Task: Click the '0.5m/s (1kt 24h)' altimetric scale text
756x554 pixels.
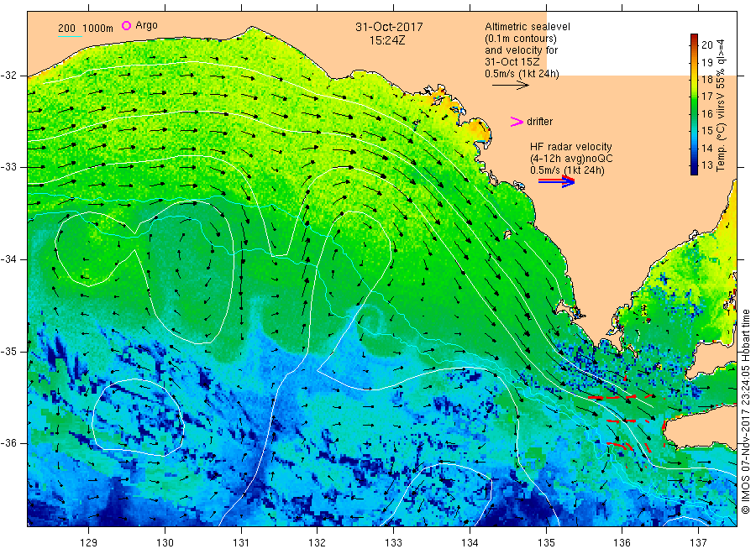Action: pos(522,74)
